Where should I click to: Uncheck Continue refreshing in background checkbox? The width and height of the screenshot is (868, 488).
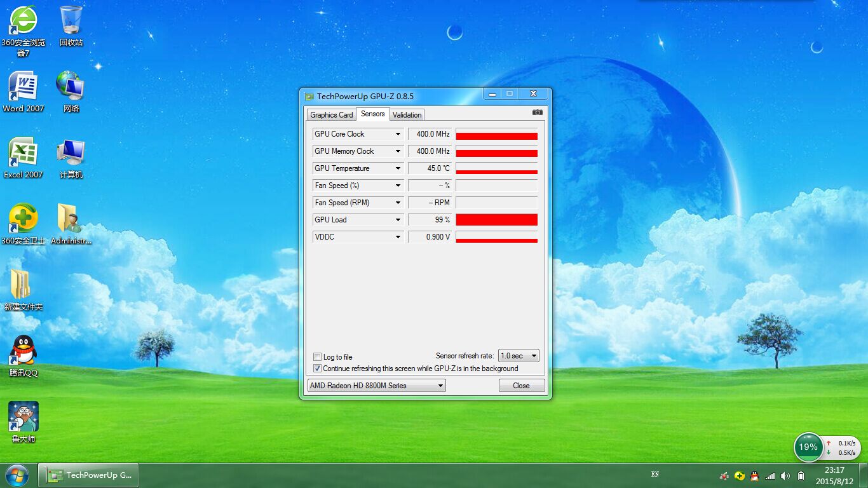pyautogui.click(x=318, y=369)
